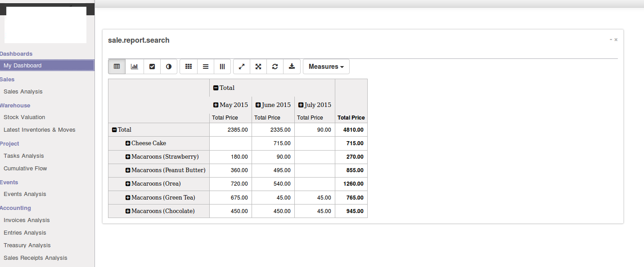This screenshot has width=644, height=267.
Task: Open Stock Valuation menu item
Action: 24,117
